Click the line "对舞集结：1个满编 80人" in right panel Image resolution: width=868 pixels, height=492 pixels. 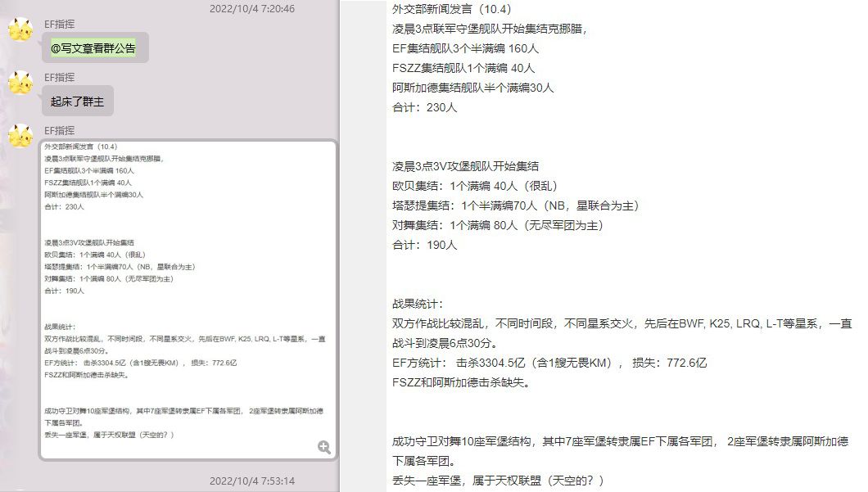click(498, 225)
